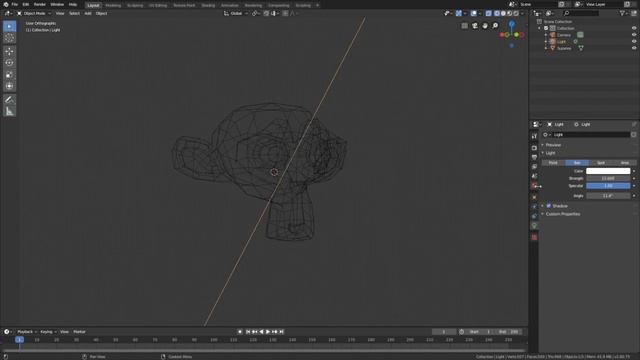This screenshot has width=640, height=360.
Task: Open the Texture properties tab
Action: click(x=534, y=237)
